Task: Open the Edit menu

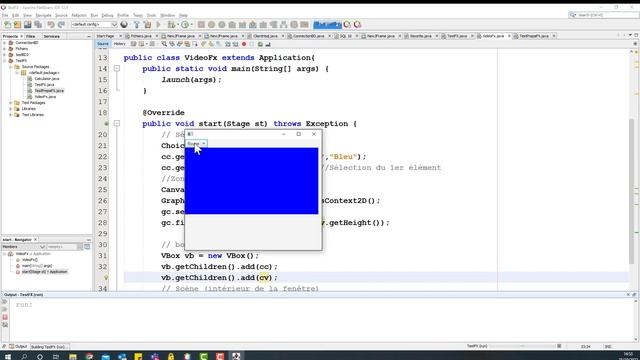Action: click(x=16, y=16)
